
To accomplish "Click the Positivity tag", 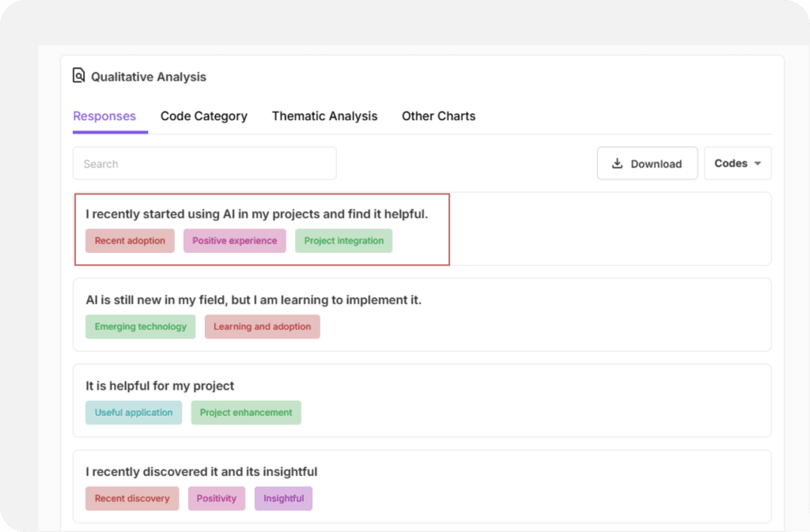I will click(216, 499).
